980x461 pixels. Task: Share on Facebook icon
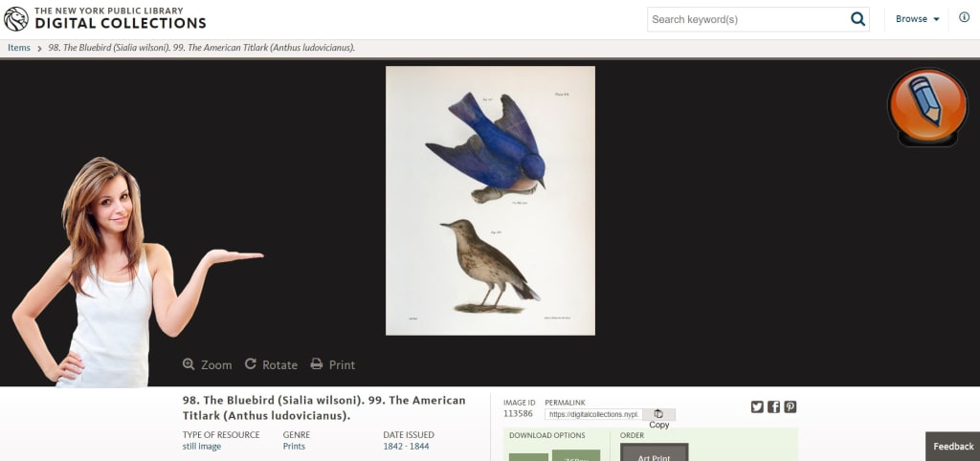[x=773, y=406]
